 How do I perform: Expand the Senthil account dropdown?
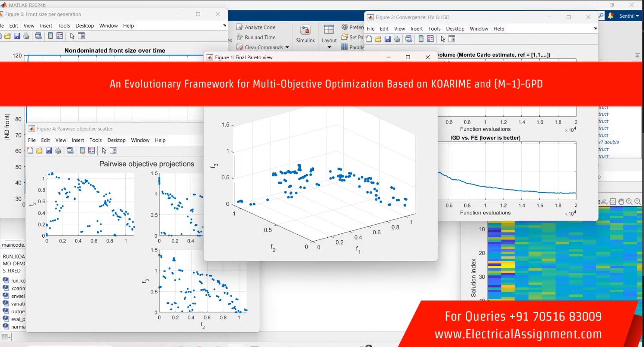click(x=637, y=16)
